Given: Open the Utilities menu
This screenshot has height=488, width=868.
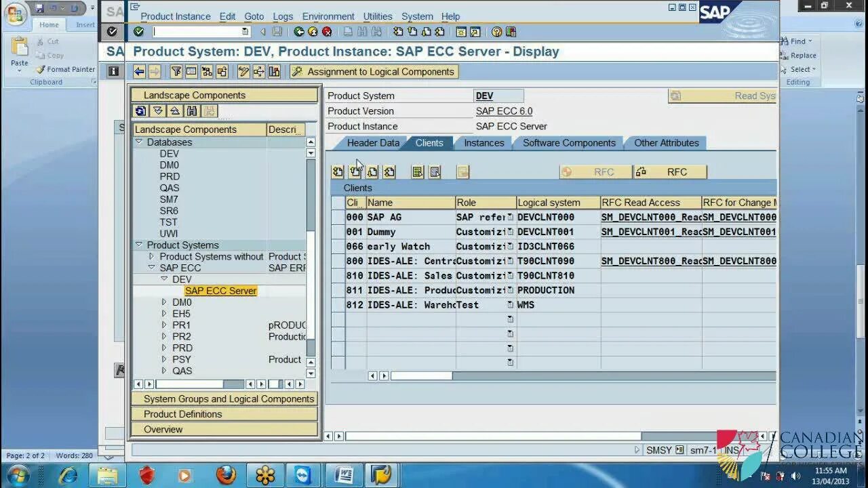Looking at the screenshot, I should coord(378,16).
